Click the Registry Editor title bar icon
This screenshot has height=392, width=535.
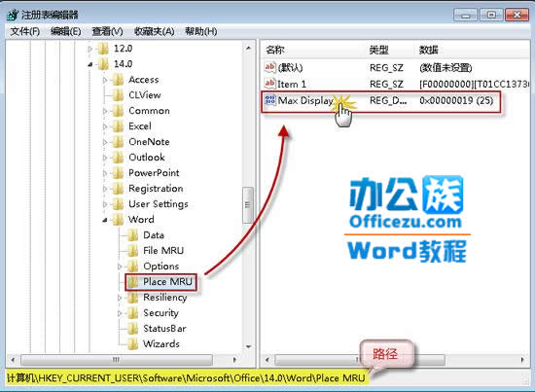13,15
